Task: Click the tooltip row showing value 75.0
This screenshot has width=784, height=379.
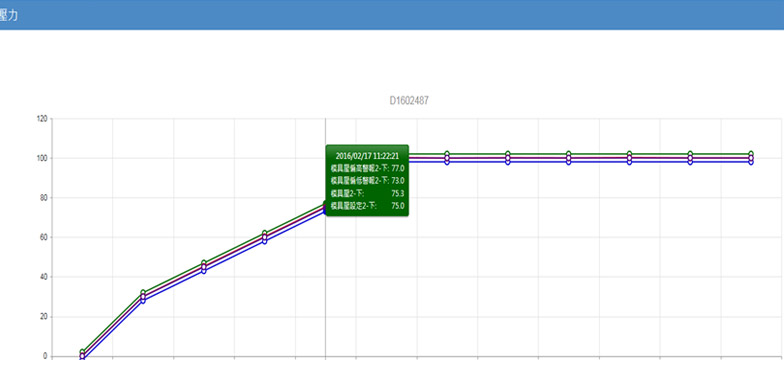Action: 368,206
